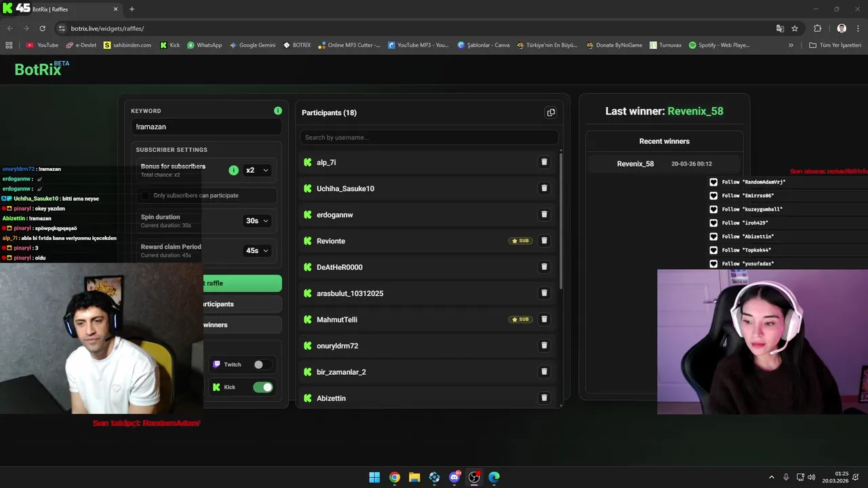The image size is (868, 488).
Task: Open Windows Start menu
Action: pos(374,477)
